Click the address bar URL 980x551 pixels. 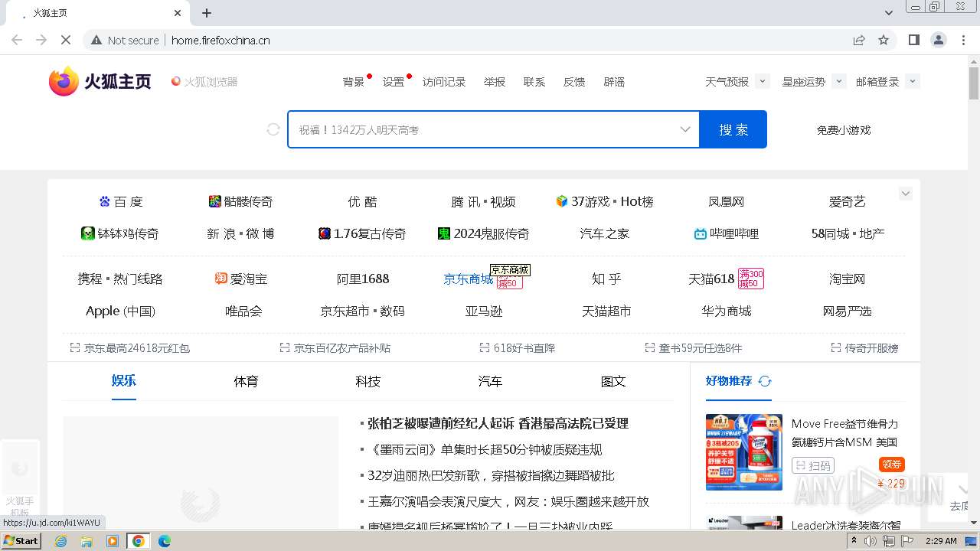220,40
